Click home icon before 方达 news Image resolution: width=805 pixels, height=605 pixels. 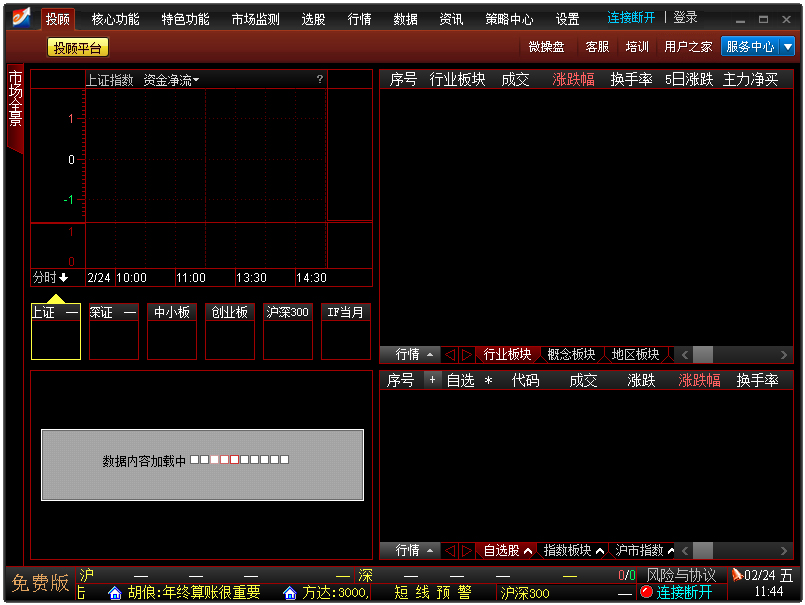click(x=290, y=593)
